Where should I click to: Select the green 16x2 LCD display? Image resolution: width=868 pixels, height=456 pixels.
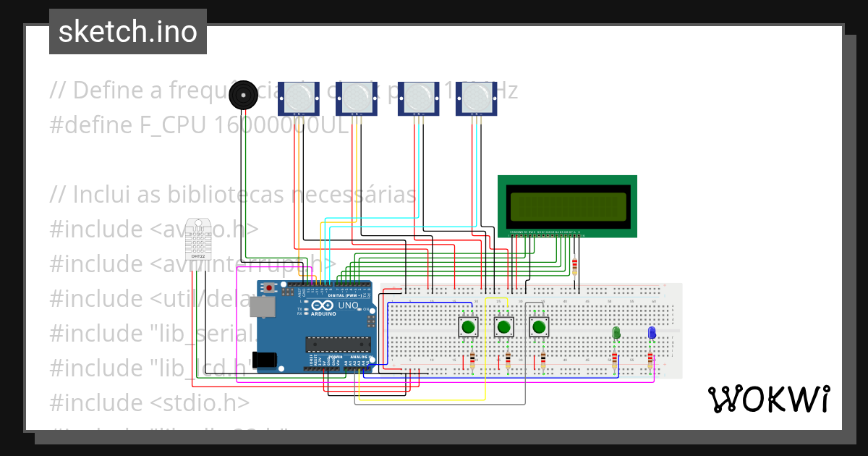click(567, 206)
